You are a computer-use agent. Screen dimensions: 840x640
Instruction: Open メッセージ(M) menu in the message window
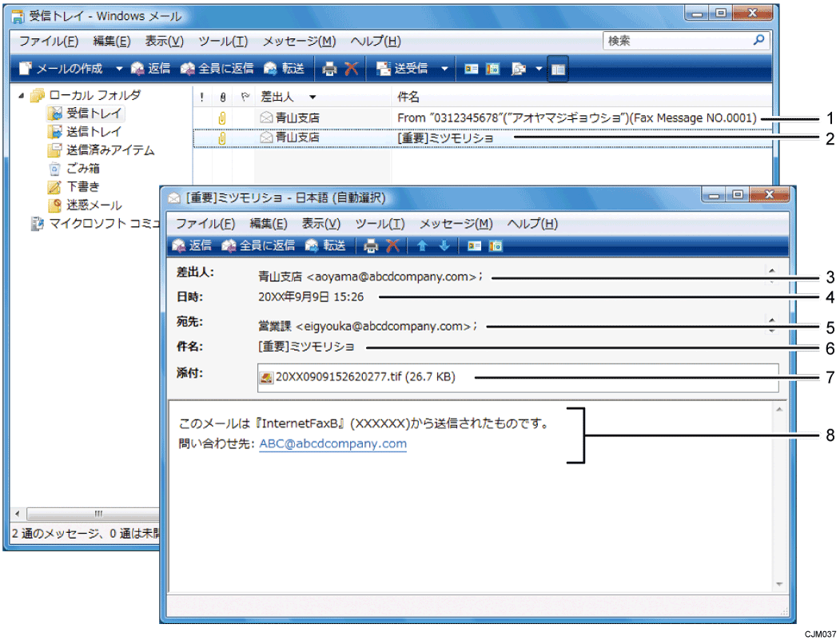[456, 224]
